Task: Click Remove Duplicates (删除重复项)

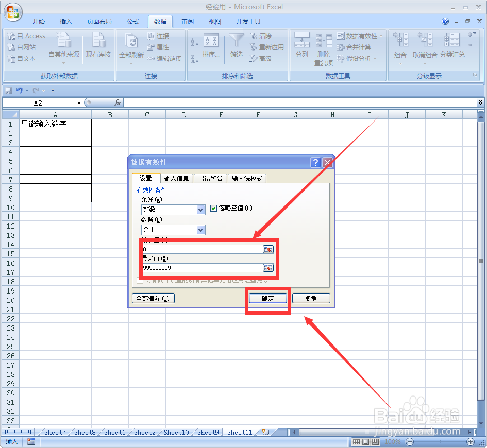Action: 323,49
